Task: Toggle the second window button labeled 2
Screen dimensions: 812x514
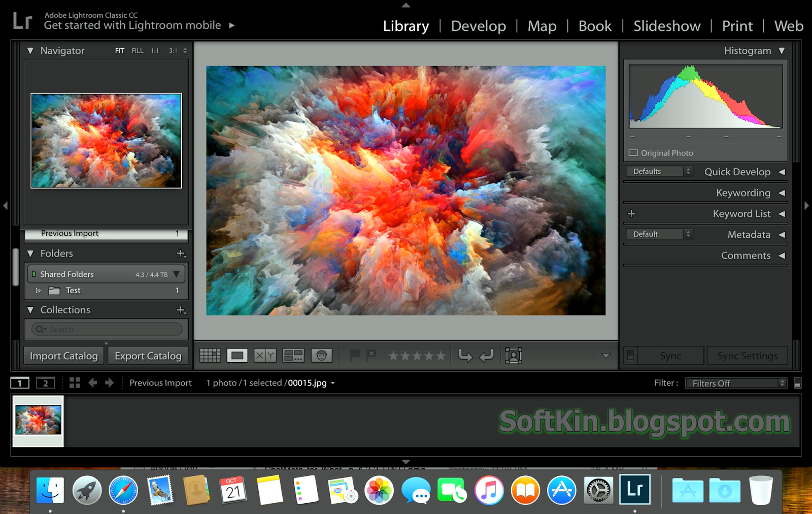Action: [x=45, y=383]
